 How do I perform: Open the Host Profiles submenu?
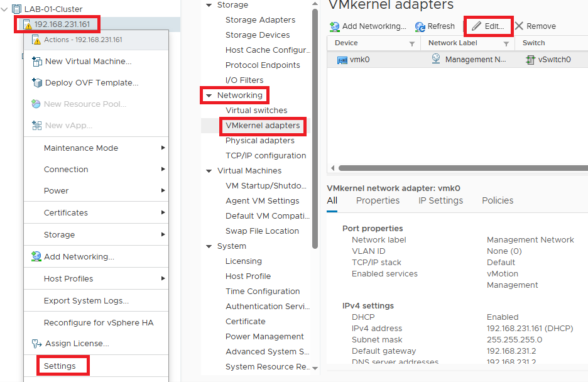96,278
